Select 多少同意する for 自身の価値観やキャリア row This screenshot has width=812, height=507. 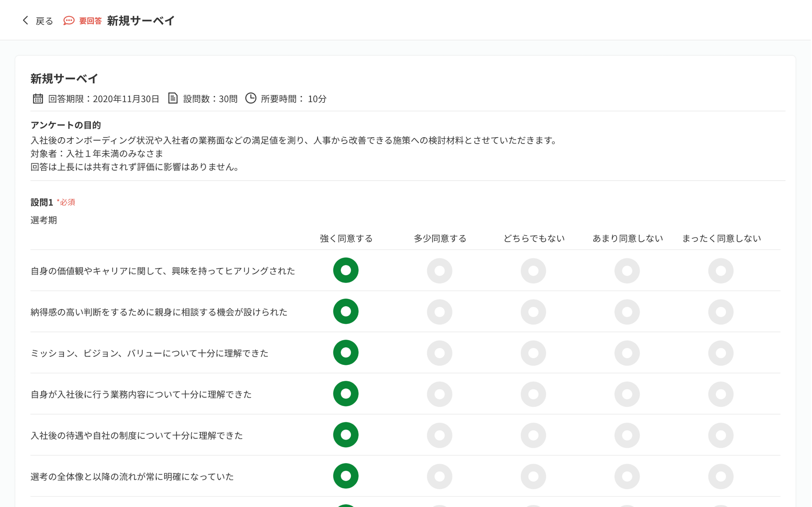(x=439, y=270)
